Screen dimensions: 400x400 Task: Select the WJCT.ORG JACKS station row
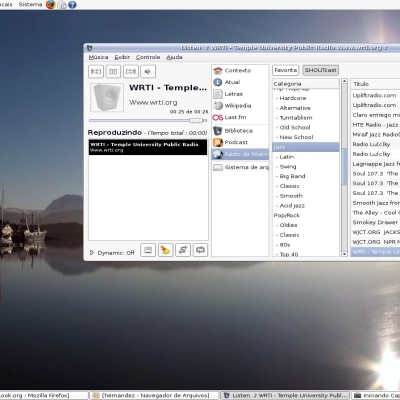[x=375, y=232]
